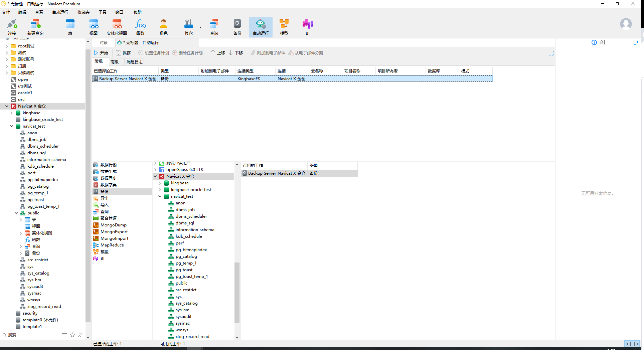Toggle the left navigation pane button in status bar
Screen dimensions: 644x350
pyautogui.click(x=629, y=344)
